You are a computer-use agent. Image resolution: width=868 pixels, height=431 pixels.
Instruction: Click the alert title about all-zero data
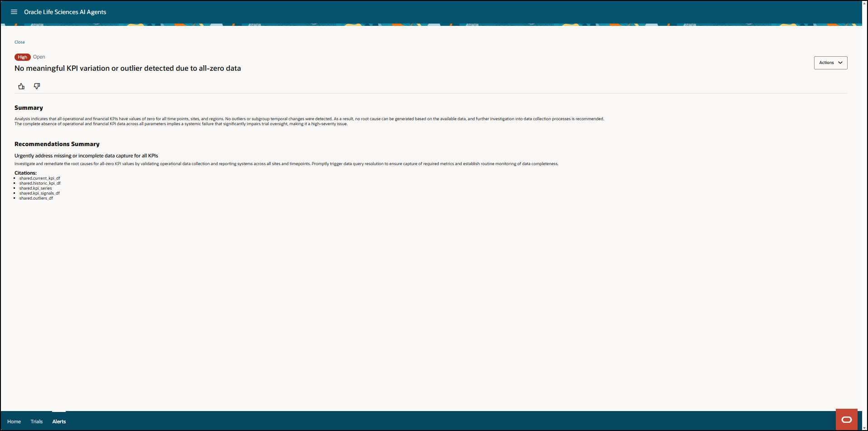tap(128, 69)
